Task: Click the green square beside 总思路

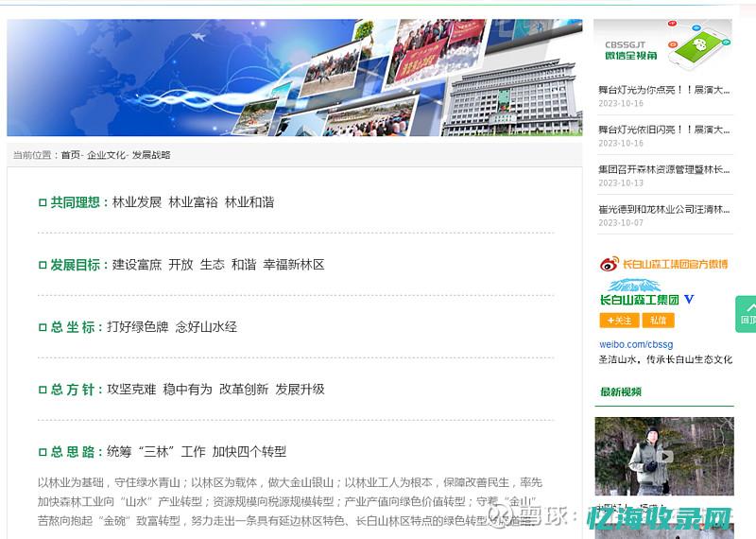Action: [x=43, y=452]
